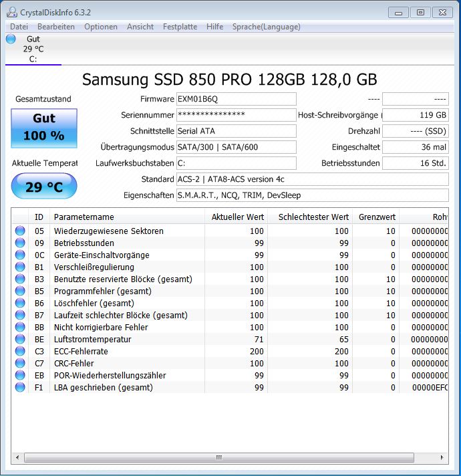Image resolution: width=461 pixels, height=476 pixels.
Task: Click status orb of Nicht korrigierbare Fehler row
Action: pyautogui.click(x=20, y=327)
